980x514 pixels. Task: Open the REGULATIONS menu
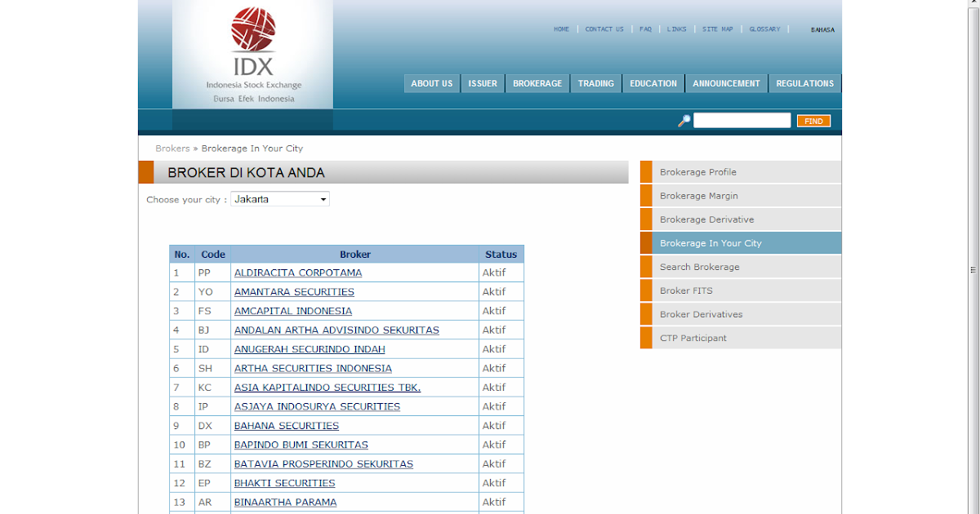805,83
